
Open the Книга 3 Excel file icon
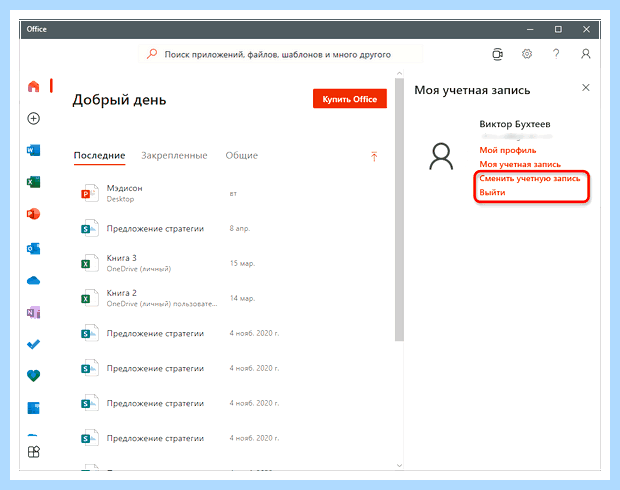click(x=90, y=263)
